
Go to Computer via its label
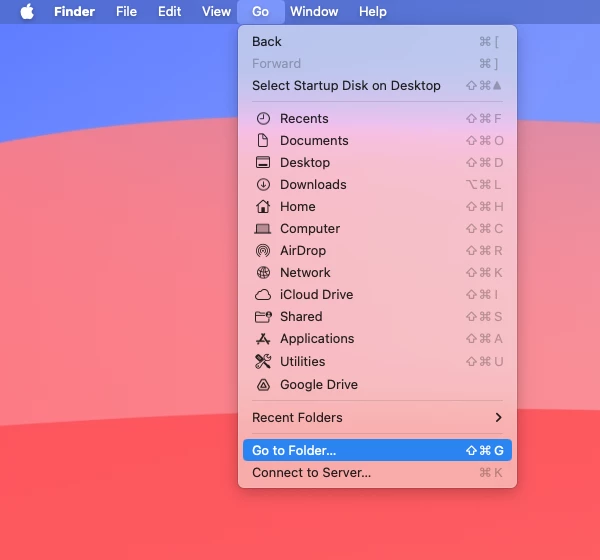[x=310, y=229]
